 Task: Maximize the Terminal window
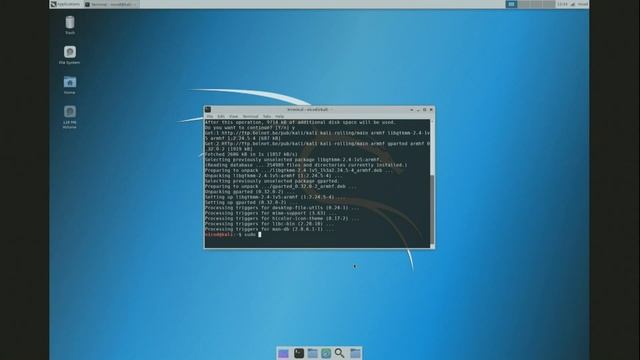click(x=424, y=110)
